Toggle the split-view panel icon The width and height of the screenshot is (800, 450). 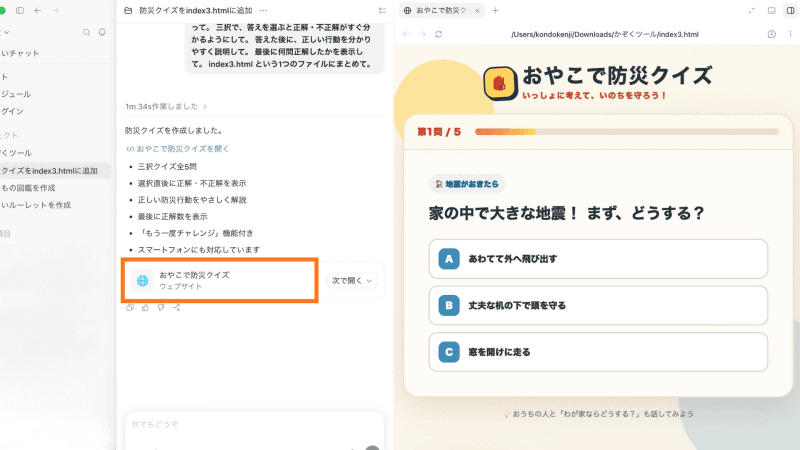pyautogui.click(x=790, y=10)
